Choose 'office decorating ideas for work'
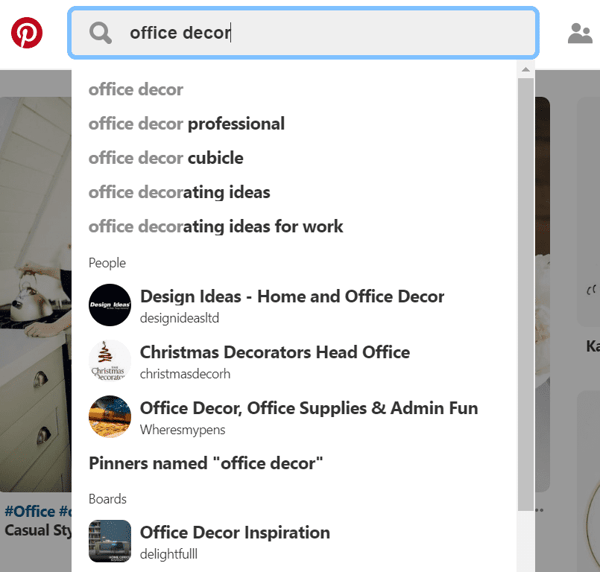 click(x=216, y=227)
